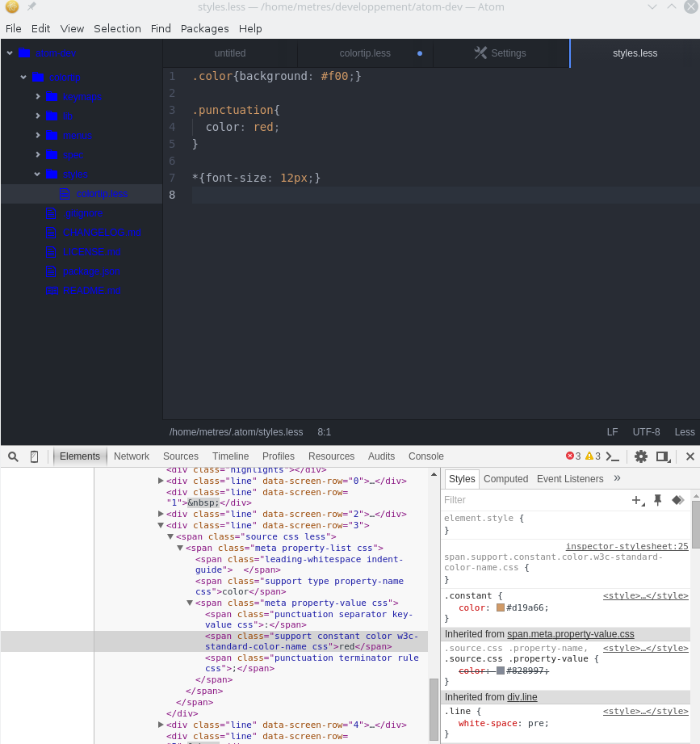Click the New Style Rule plus icon
Image resolution: width=700 pixels, height=744 pixels.
point(638,500)
